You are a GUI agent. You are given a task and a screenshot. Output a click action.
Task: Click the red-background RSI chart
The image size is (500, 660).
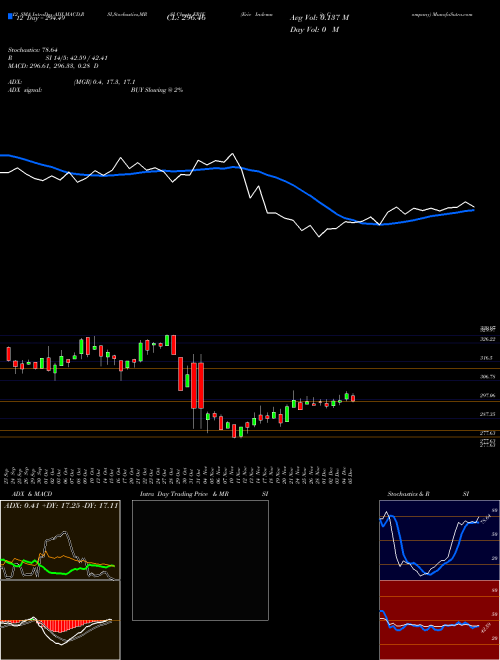439,620
